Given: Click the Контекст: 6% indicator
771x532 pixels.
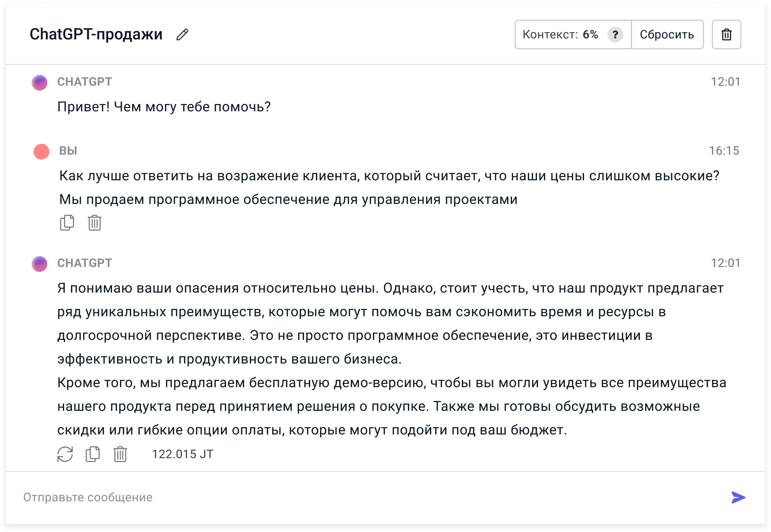Looking at the screenshot, I should point(560,35).
